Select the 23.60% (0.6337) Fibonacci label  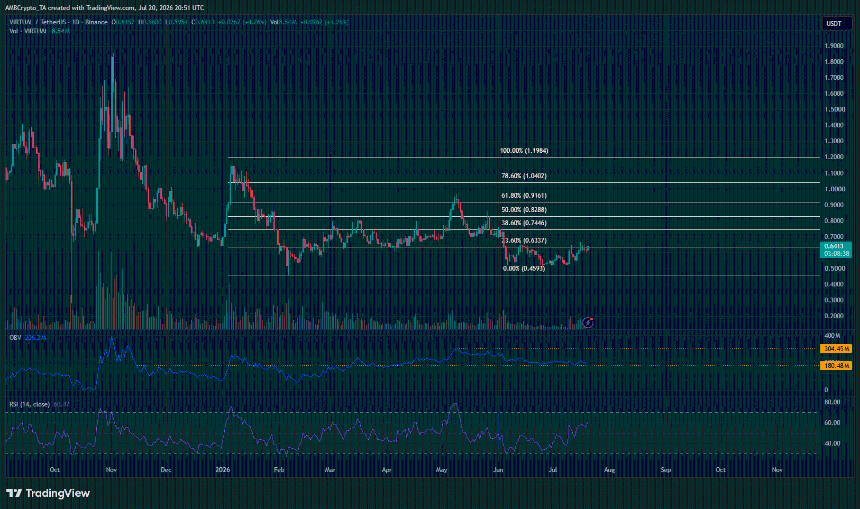coord(524,240)
